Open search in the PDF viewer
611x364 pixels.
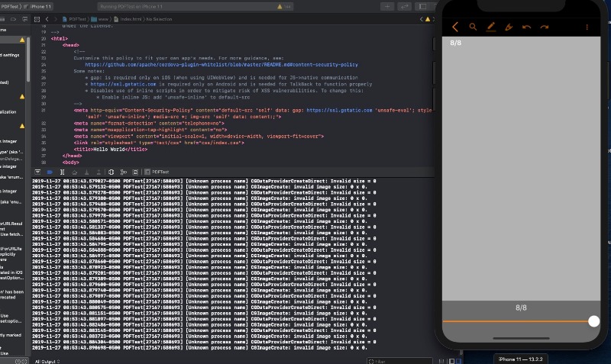(474, 27)
